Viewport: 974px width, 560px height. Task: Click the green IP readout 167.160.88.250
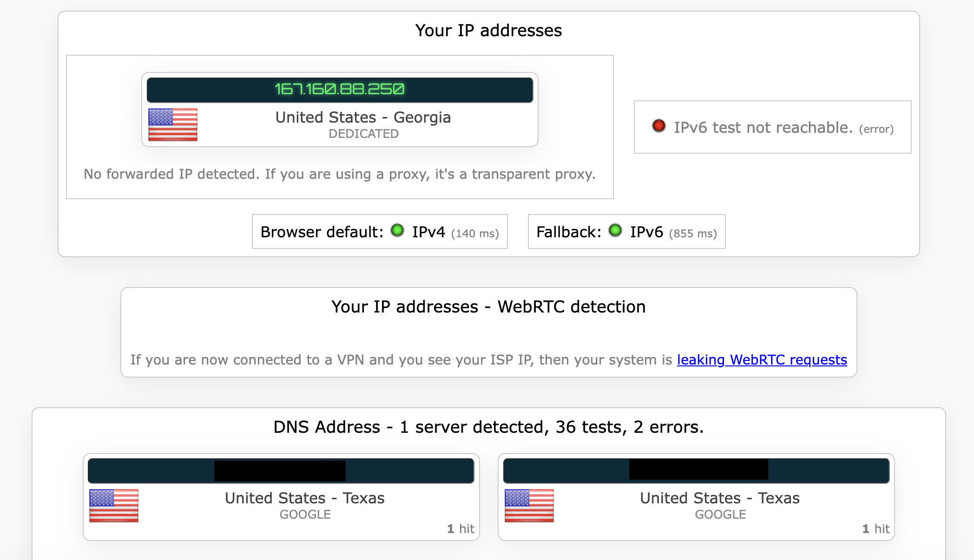(x=340, y=90)
